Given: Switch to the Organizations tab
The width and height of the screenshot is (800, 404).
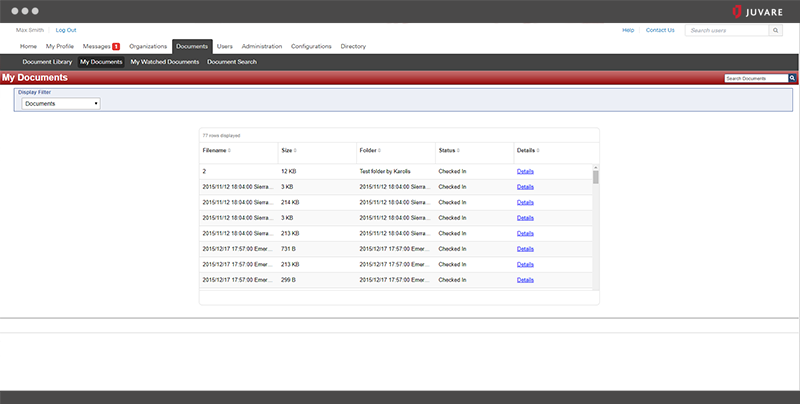Looking at the screenshot, I should pos(148,46).
